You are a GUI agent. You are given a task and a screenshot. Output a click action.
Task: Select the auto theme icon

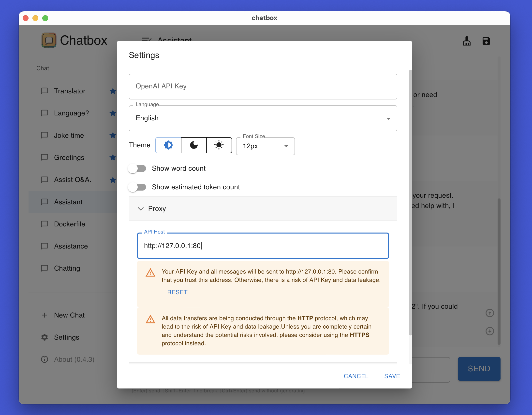(168, 145)
